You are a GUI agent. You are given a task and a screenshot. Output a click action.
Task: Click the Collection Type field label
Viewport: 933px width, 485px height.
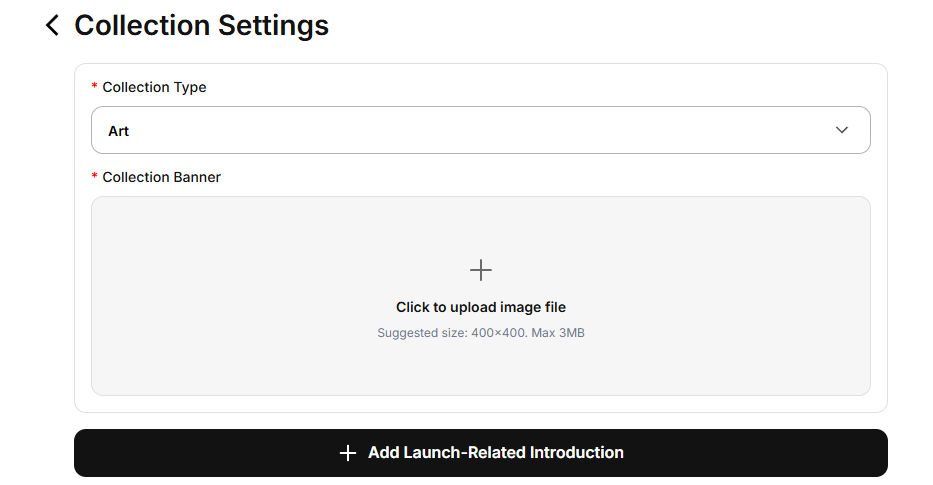tap(154, 87)
